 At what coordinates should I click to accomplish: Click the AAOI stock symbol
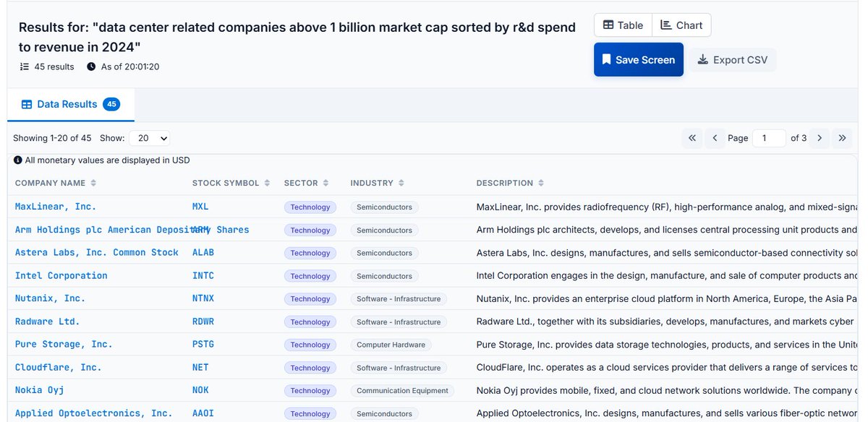click(x=203, y=413)
